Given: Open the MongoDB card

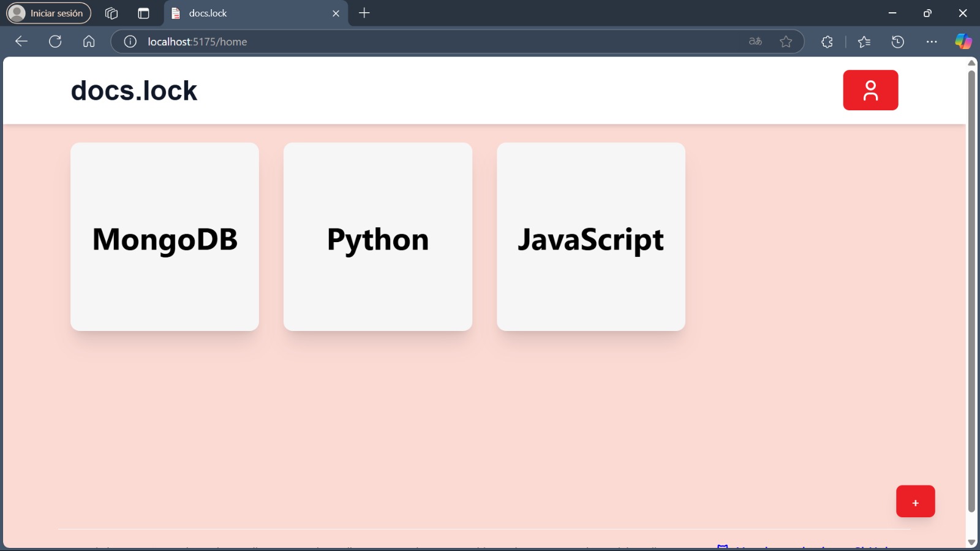Looking at the screenshot, I should [x=165, y=237].
